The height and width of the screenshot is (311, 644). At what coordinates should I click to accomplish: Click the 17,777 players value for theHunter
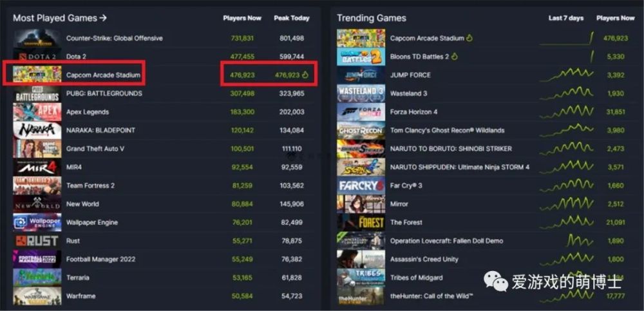point(615,296)
